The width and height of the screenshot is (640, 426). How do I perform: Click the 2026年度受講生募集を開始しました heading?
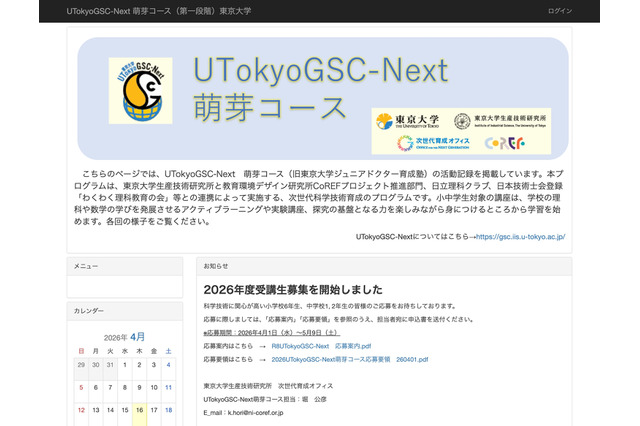[x=293, y=290]
